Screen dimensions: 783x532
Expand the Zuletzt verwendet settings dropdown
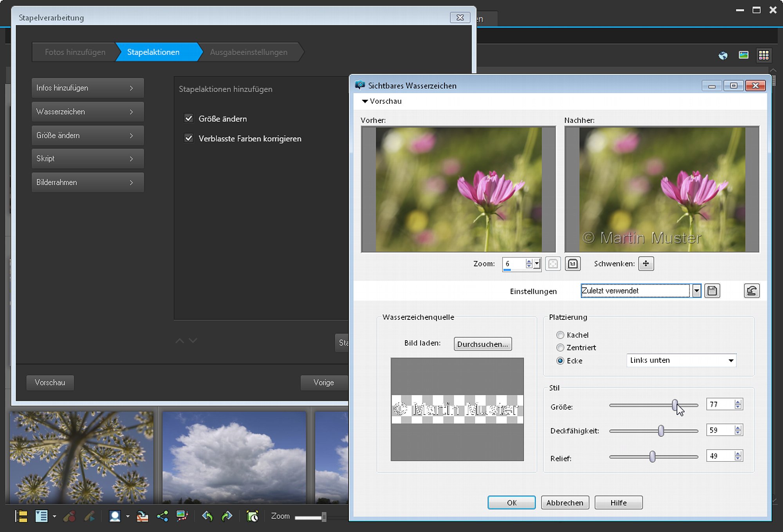pyautogui.click(x=696, y=291)
